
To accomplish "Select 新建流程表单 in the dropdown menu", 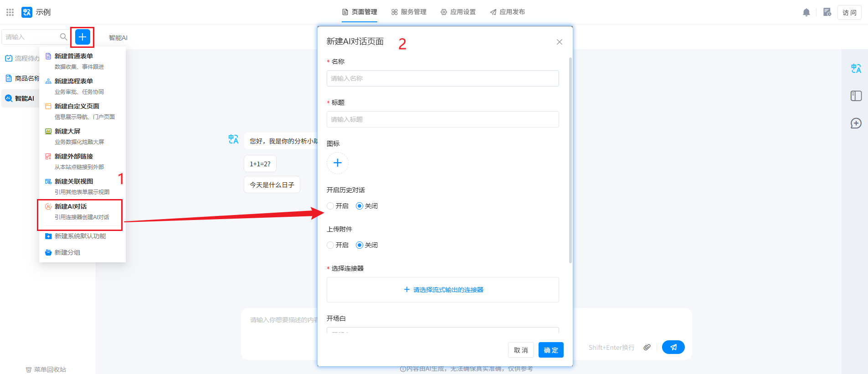I will 74,81.
